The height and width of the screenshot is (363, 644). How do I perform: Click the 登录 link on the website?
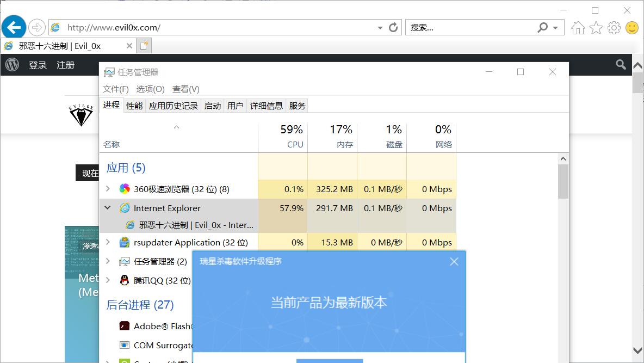coord(38,65)
